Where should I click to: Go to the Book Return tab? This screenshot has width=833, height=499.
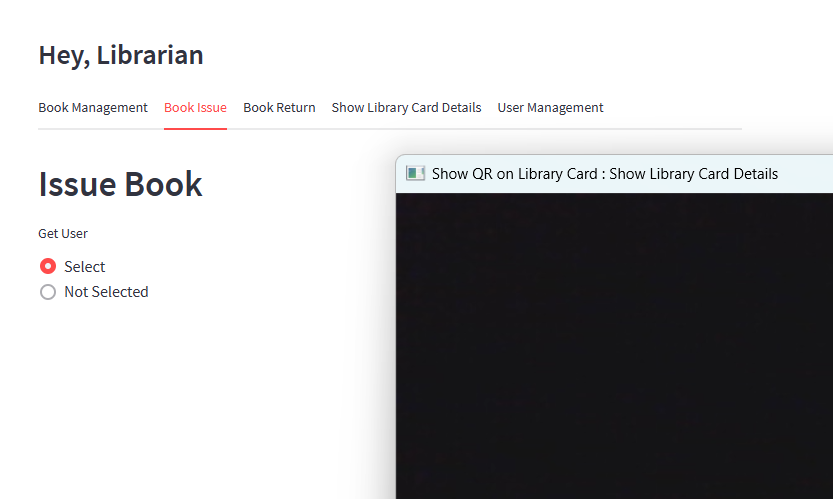279,107
